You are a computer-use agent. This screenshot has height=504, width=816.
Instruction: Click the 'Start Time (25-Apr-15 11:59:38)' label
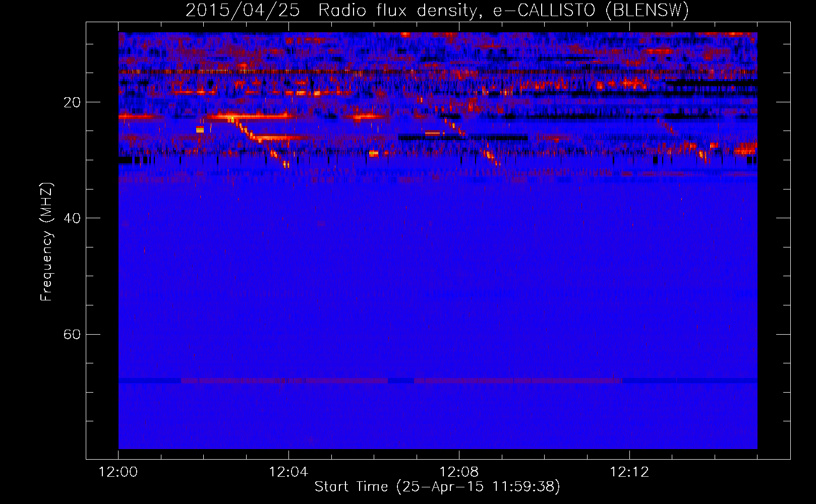click(437, 487)
